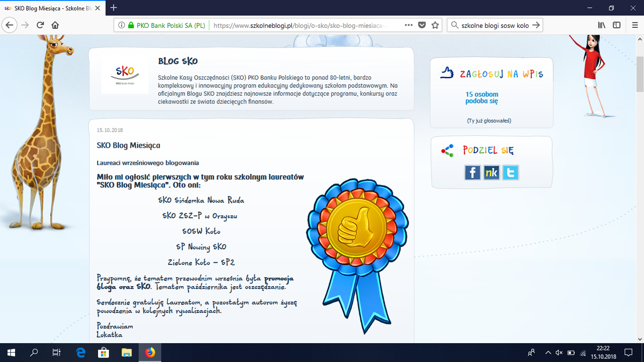
Task: Open the SKO Blog Miesiąca post title
Action: click(128, 145)
